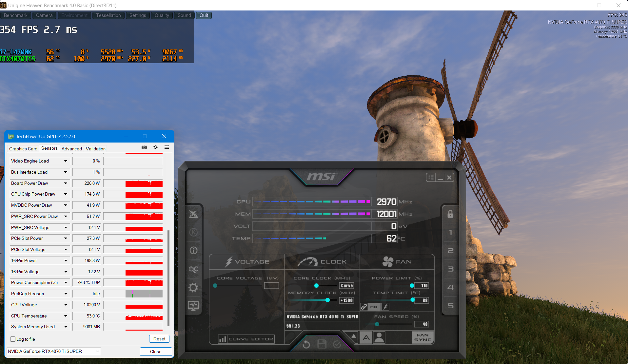
Task: Toggle the Afterburner profile lock icon
Action: (x=450, y=214)
